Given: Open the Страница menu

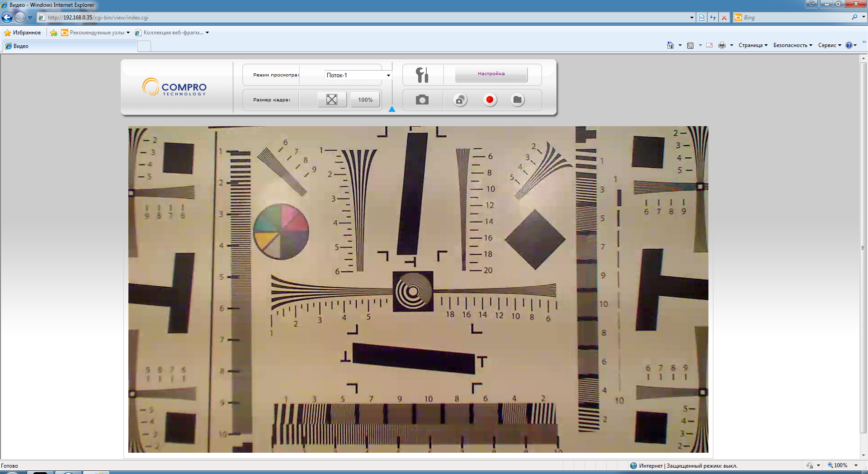Looking at the screenshot, I should click(x=753, y=45).
